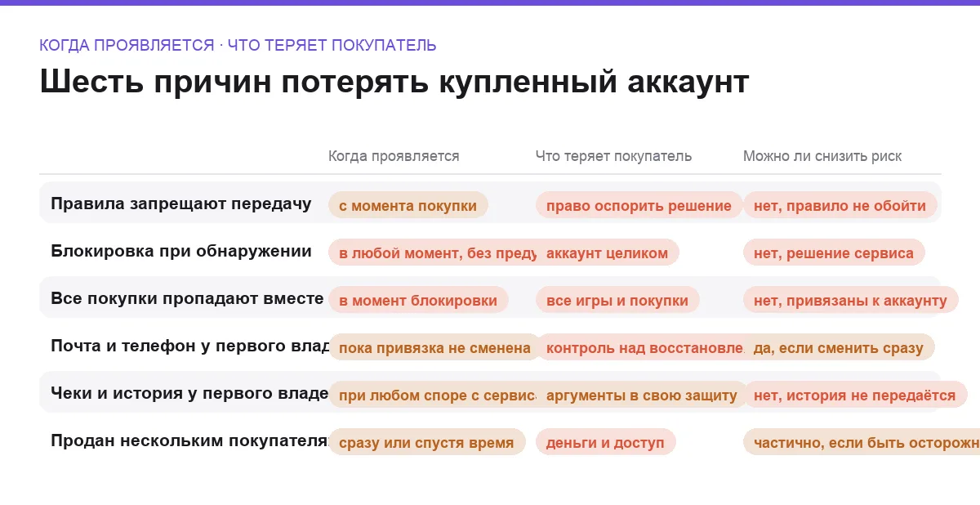Select row label 'Все покупки пропадают вместе'
The width and height of the screenshot is (980, 505).
point(187,299)
